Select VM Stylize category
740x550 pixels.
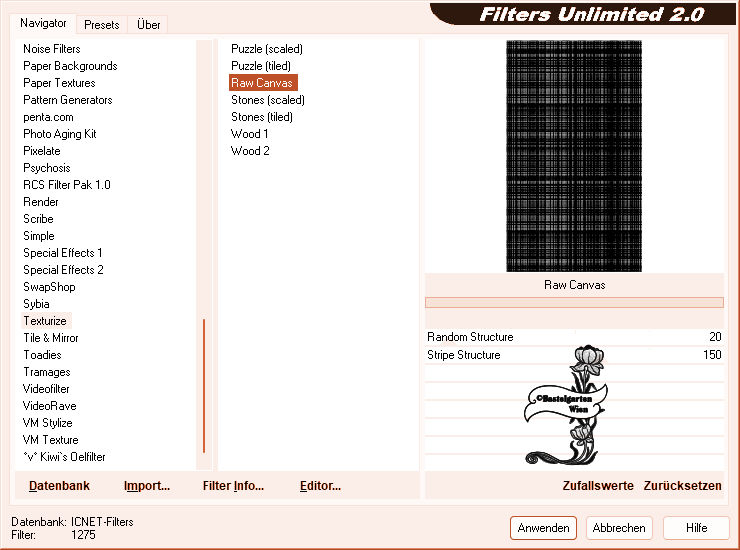pyautogui.click(x=48, y=423)
